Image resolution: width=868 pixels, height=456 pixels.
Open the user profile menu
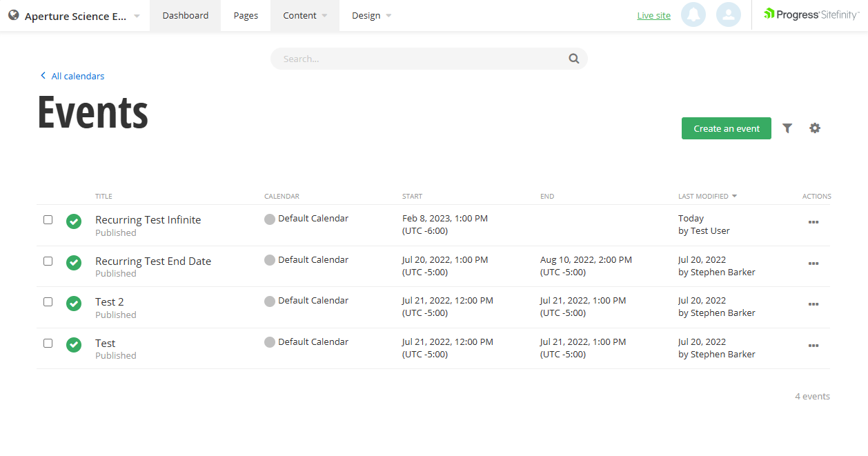728,14
